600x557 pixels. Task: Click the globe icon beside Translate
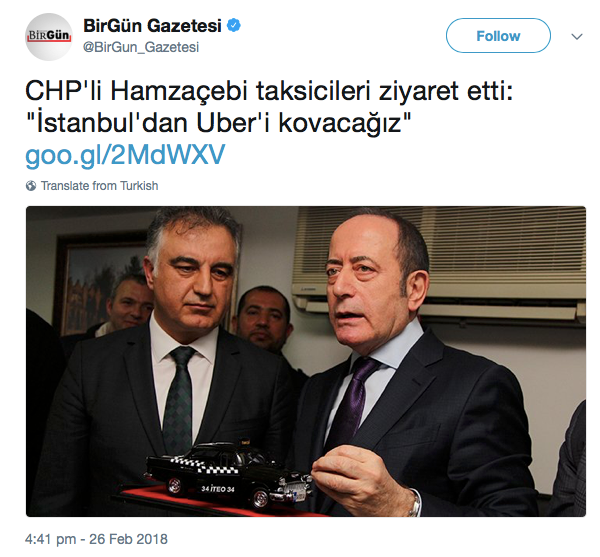31,186
